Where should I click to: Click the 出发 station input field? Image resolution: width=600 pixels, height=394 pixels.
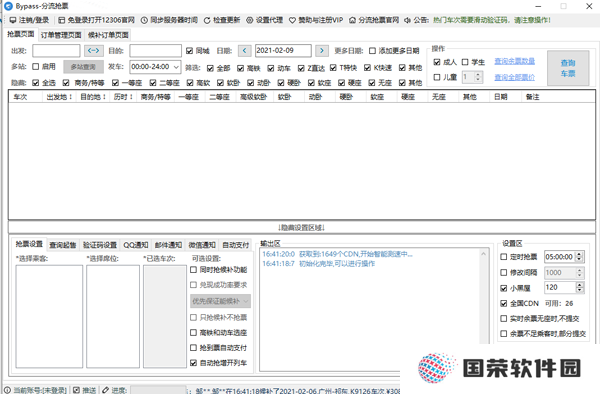[56, 51]
